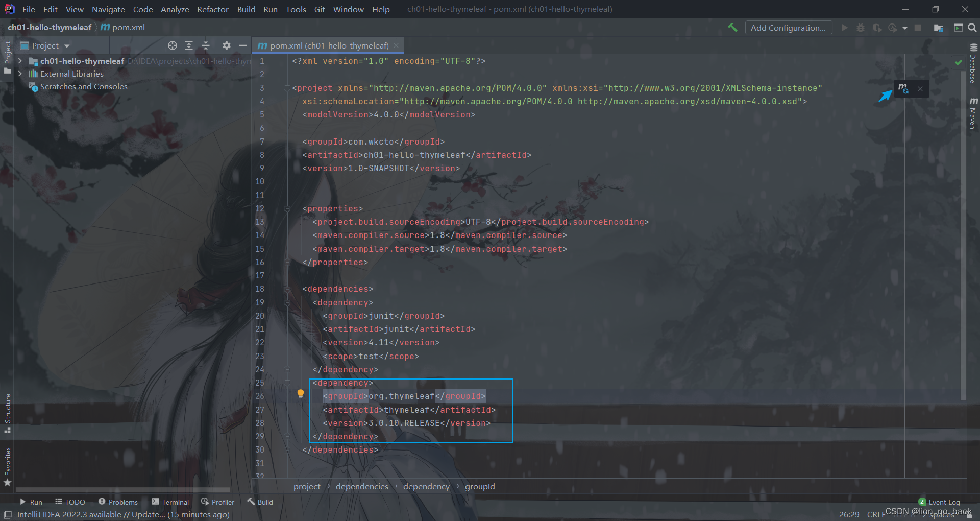Open the File menu
This screenshot has width=980, height=521.
point(29,9)
